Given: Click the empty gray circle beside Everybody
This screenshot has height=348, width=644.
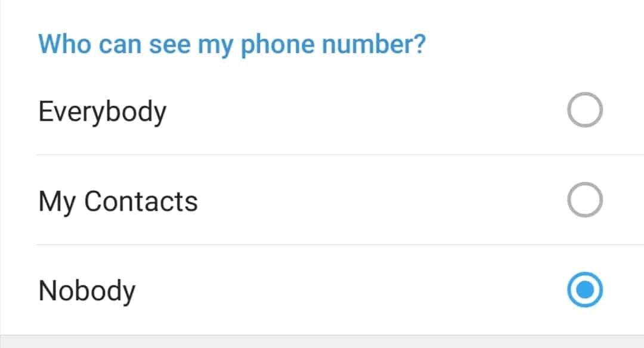Looking at the screenshot, I should pos(584,110).
